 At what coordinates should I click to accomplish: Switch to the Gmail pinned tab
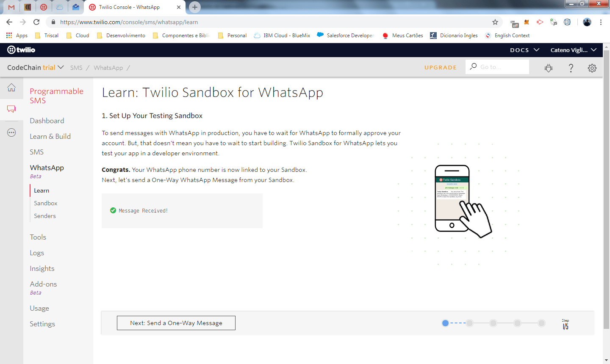[x=11, y=7]
